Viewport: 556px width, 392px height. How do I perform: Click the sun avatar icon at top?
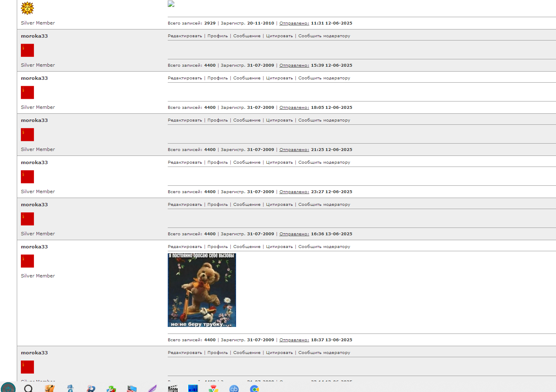(27, 8)
